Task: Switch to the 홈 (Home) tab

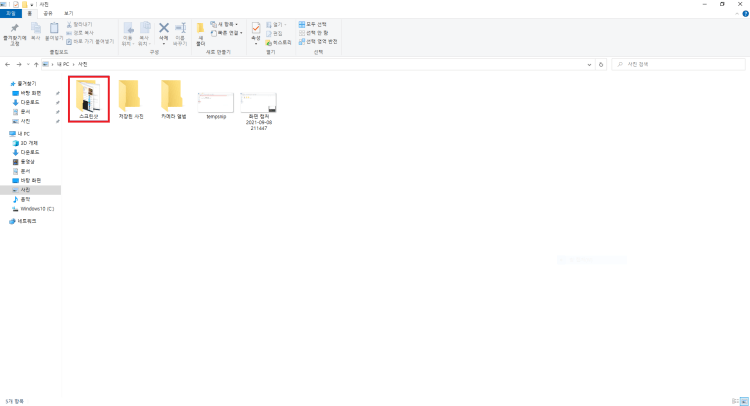Action: click(x=30, y=13)
